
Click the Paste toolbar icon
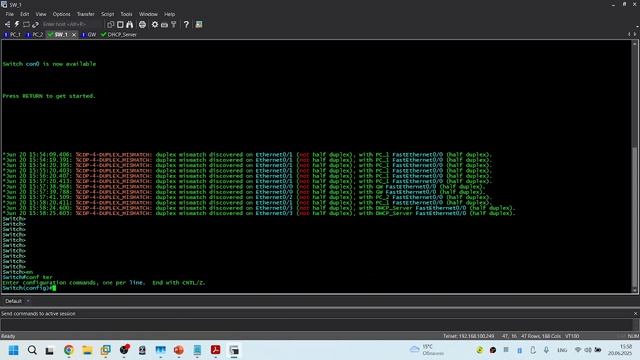(x=120, y=24)
